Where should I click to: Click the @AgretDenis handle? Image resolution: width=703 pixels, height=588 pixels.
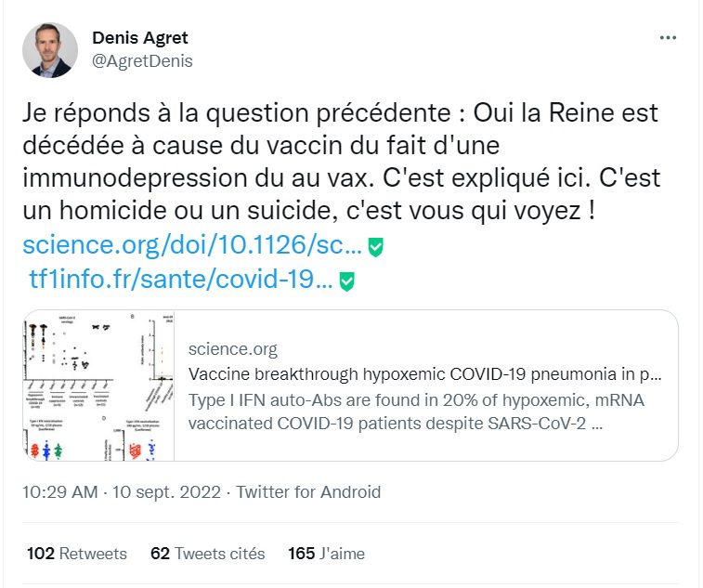pyautogui.click(x=142, y=61)
